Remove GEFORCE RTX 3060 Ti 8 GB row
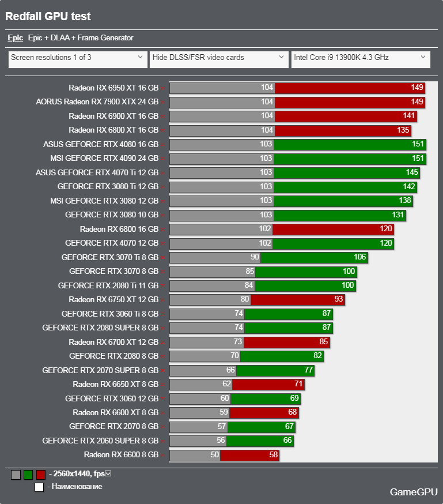This screenshot has width=443, height=504. (163, 314)
